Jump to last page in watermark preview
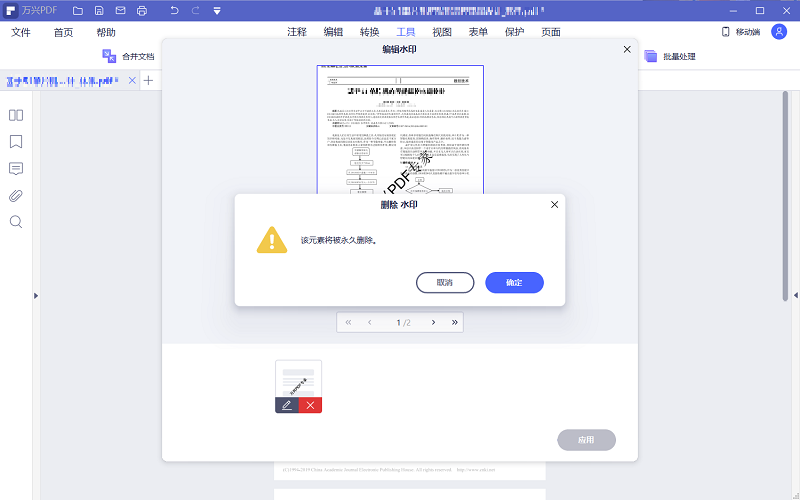The width and height of the screenshot is (800, 500). point(454,322)
